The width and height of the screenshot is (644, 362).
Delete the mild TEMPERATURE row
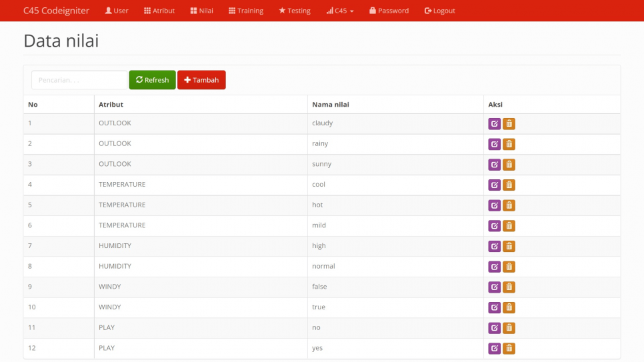509,226
